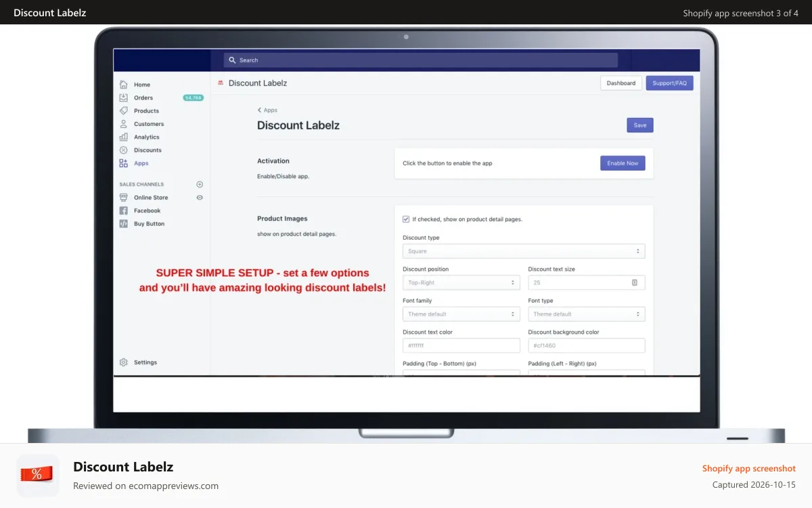Click the Buy Button code icon
Viewport: 812px width, 508px height.
tap(123, 224)
